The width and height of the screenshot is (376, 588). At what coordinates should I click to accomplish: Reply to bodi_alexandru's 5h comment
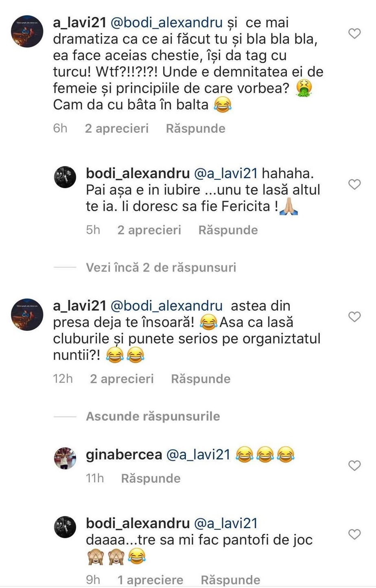(x=228, y=230)
